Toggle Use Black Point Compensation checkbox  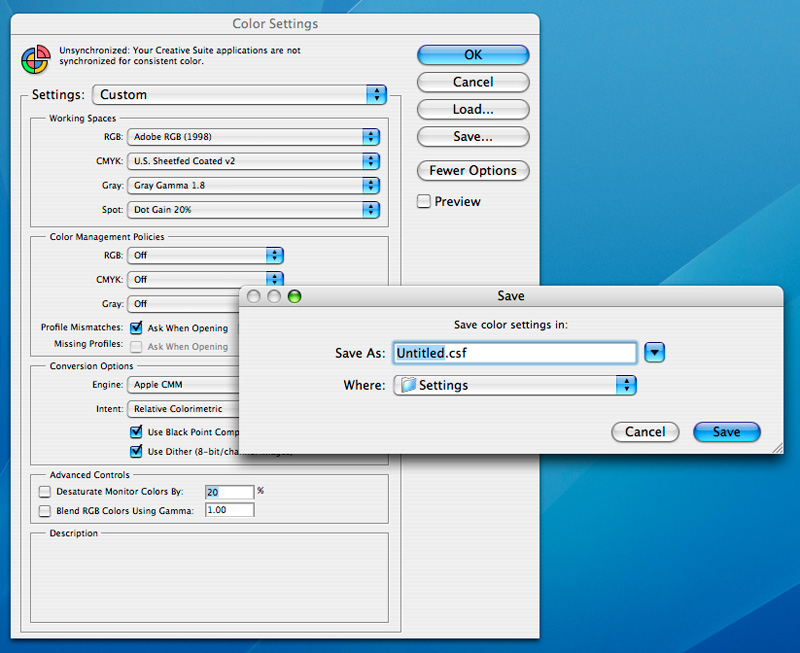[x=136, y=432]
